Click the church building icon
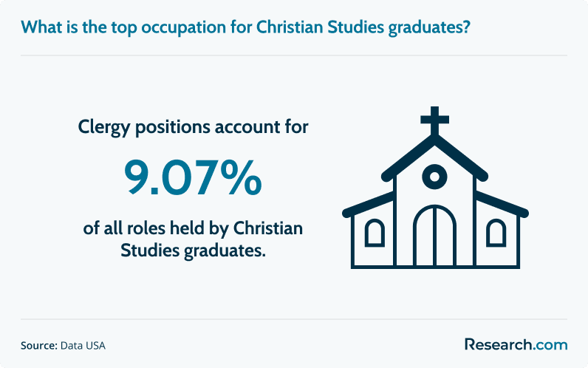 tap(435, 188)
